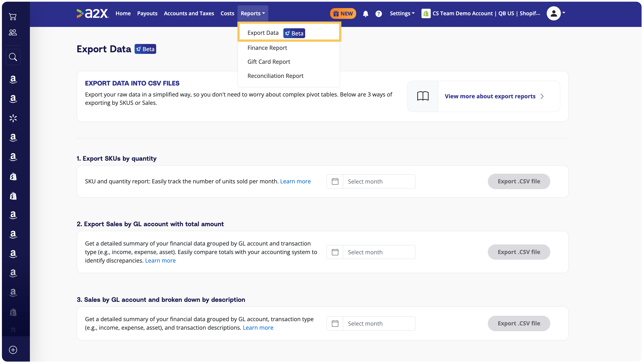Open the help question mark icon
Viewport: 644px width, 364px height.
[378, 13]
